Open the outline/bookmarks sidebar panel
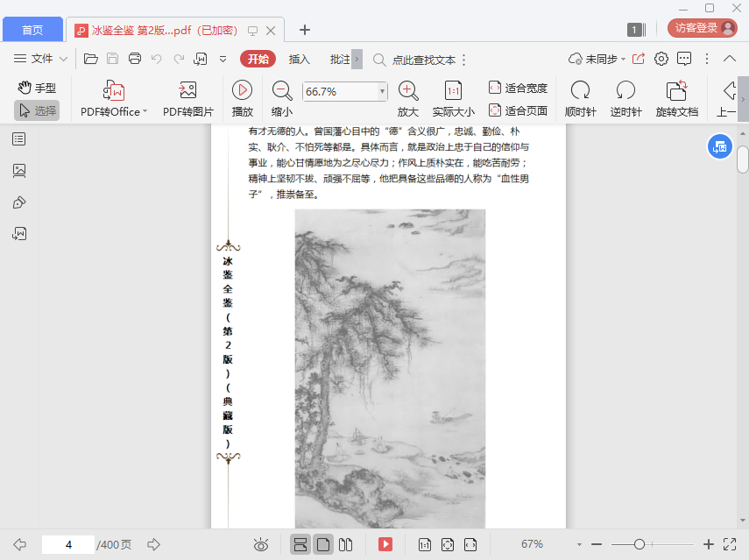749x560 pixels. 19,139
